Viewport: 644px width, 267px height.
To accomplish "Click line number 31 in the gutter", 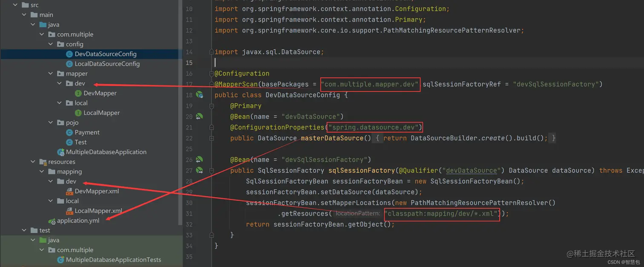I will (x=189, y=213).
